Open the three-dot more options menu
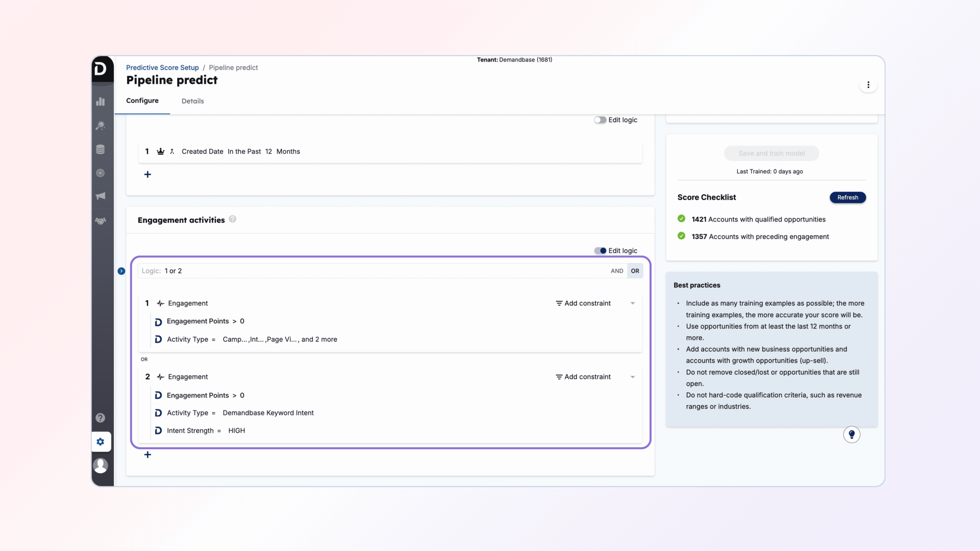 (x=868, y=85)
